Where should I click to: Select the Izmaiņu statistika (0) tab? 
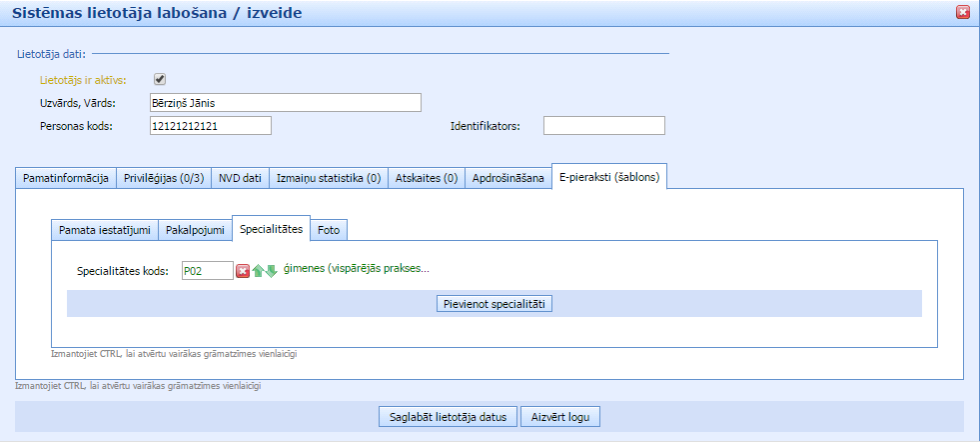[328, 178]
